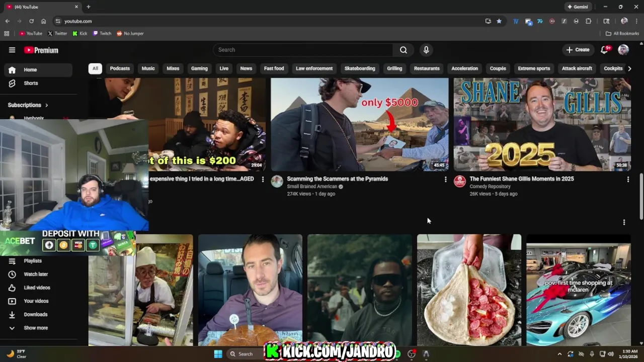The width and height of the screenshot is (644, 362).
Task: Reload the page in the browser
Action: click(31, 21)
